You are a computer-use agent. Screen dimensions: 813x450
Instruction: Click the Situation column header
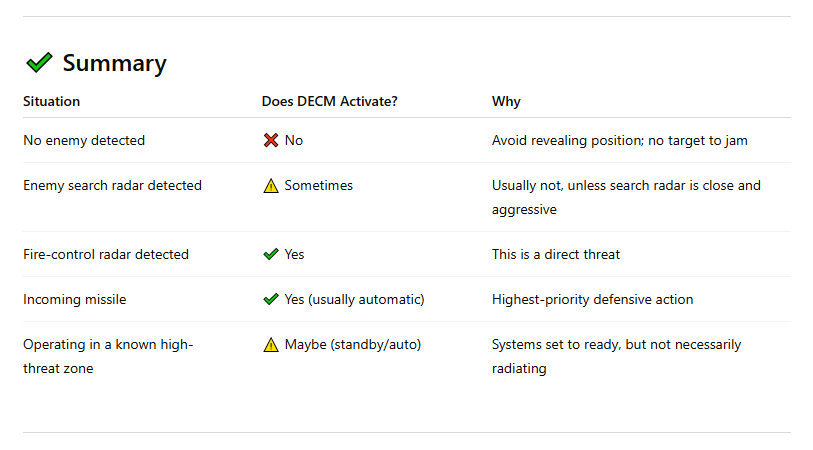coord(52,102)
